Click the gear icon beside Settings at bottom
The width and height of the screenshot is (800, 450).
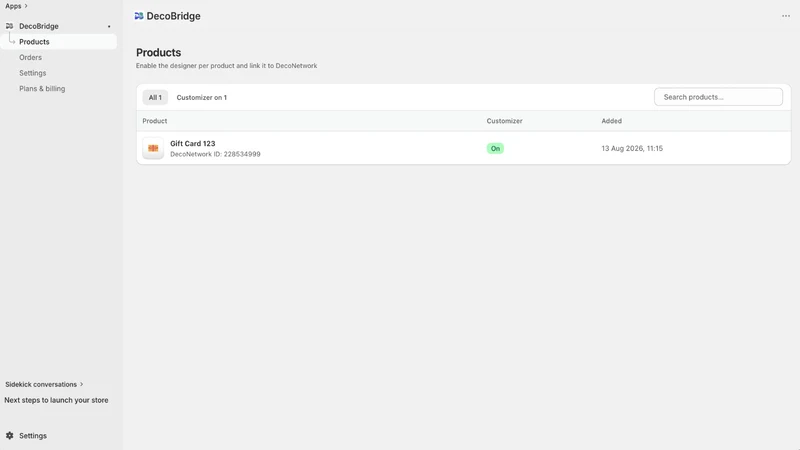[10, 436]
